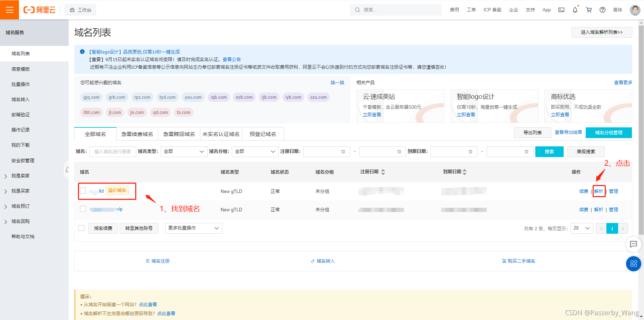Screen dimensions: 644x320
Task: Switch to 急需赎回域名 tab
Action: (x=179, y=134)
